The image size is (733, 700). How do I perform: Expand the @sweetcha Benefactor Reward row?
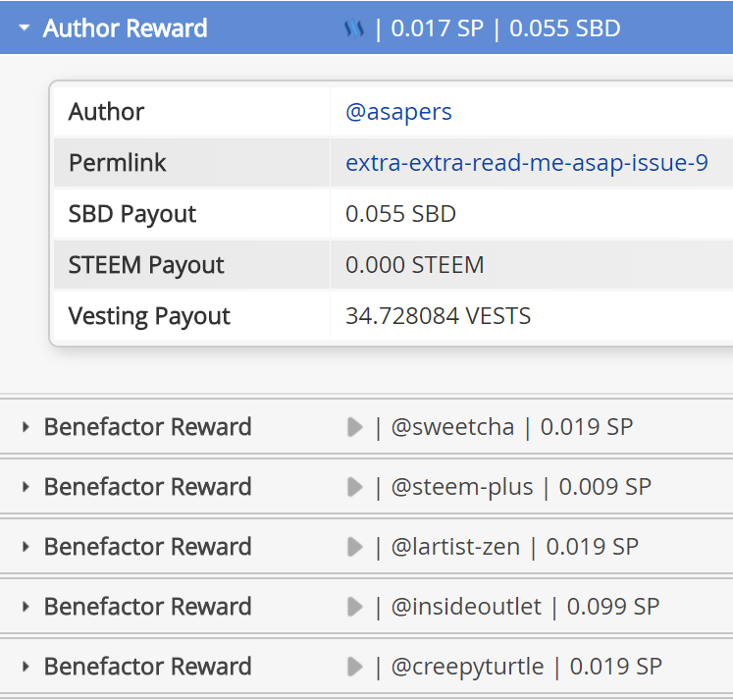click(26, 428)
